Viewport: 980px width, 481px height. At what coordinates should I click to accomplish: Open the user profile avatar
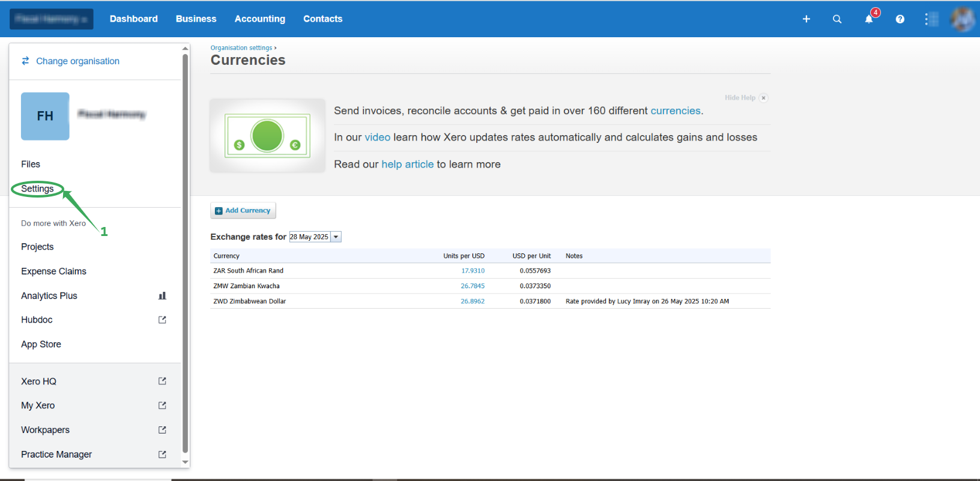(x=963, y=19)
